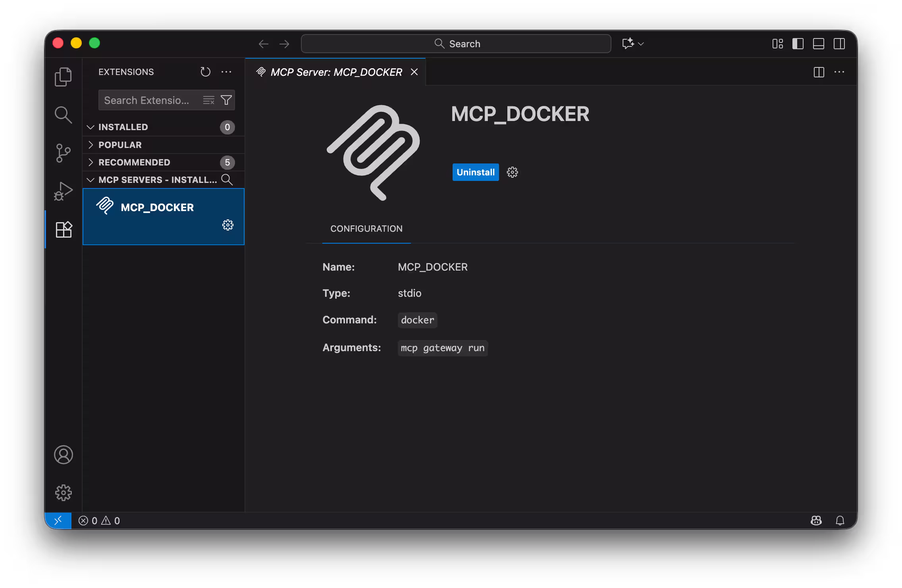Click the manage gear beside Uninstall
This screenshot has width=902, height=588.
[512, 172]
